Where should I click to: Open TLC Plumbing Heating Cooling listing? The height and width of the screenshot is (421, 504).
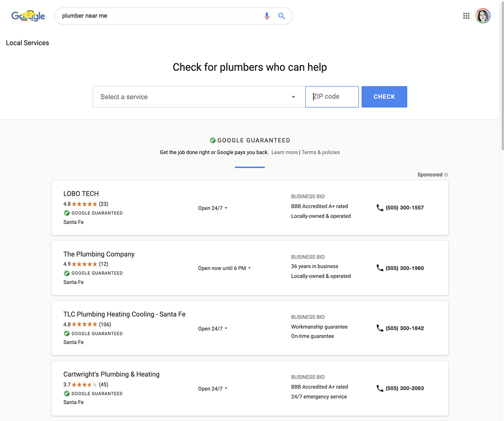pos(124,314)
